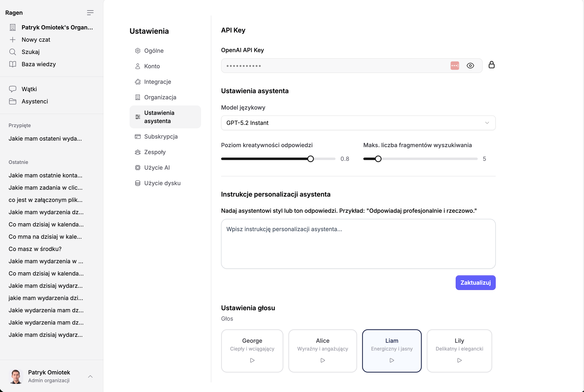Open Baza wiedzy knowledge base
The height and width of the screenshot is (392, 584).
(x=38, y=64)
